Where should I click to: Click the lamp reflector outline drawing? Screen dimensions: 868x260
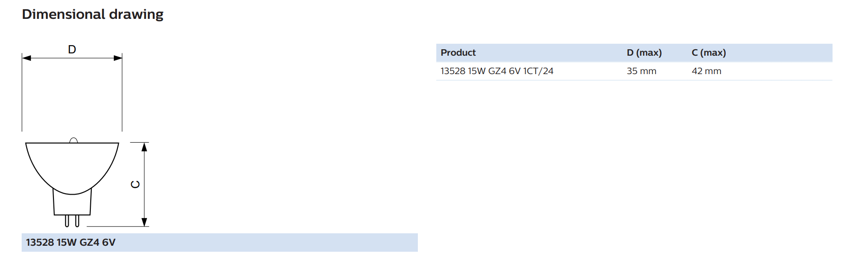click(72, 168)
